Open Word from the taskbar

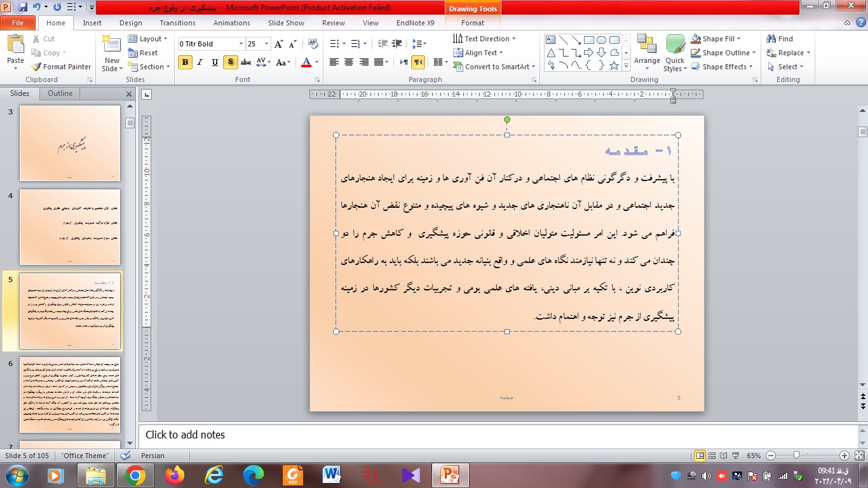[x=333, y=475]
